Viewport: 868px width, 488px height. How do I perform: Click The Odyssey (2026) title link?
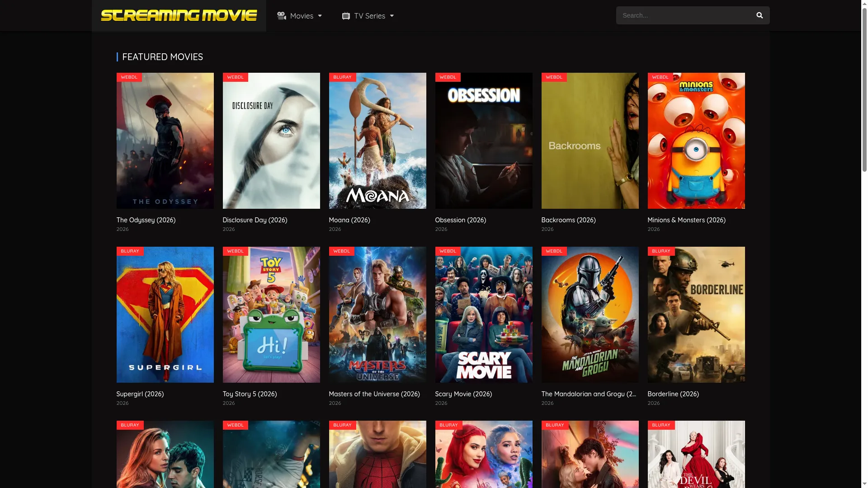(146, 220)
